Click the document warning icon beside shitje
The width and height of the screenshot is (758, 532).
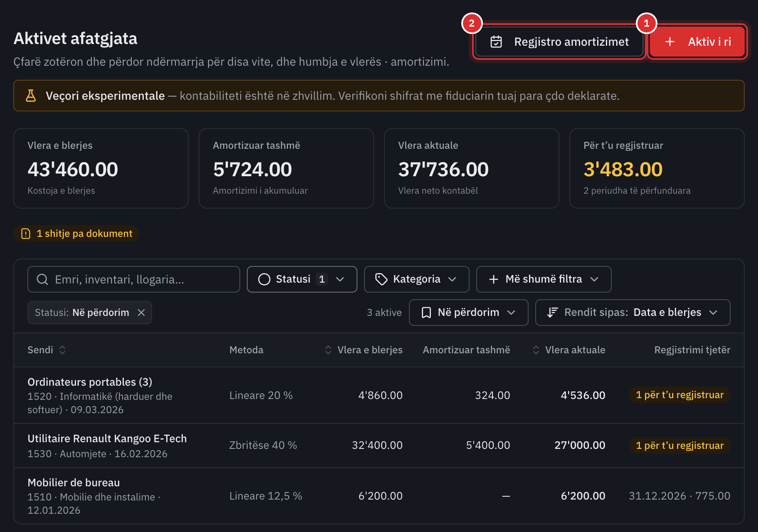click(x=26, y=234)
